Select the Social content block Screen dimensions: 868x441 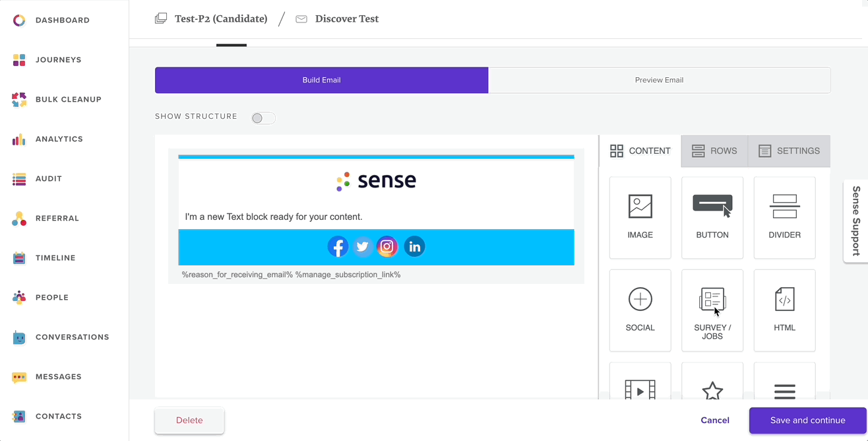640,310
